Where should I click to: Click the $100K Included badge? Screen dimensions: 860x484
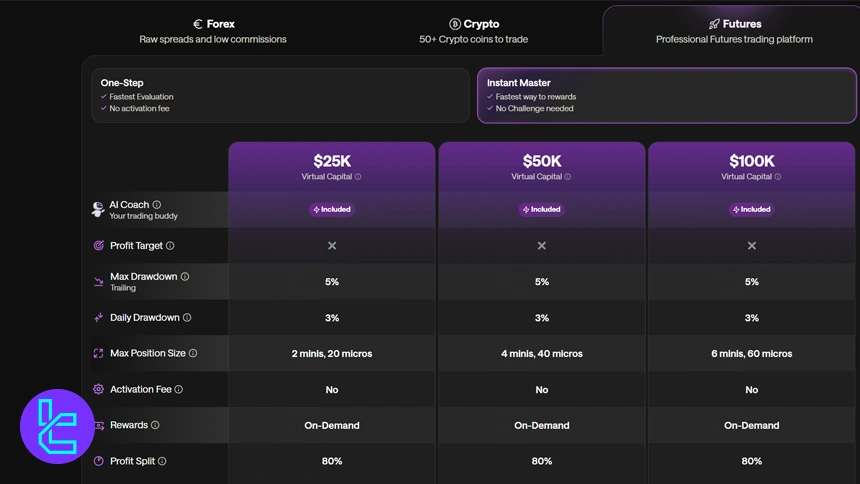click(752, 210)
